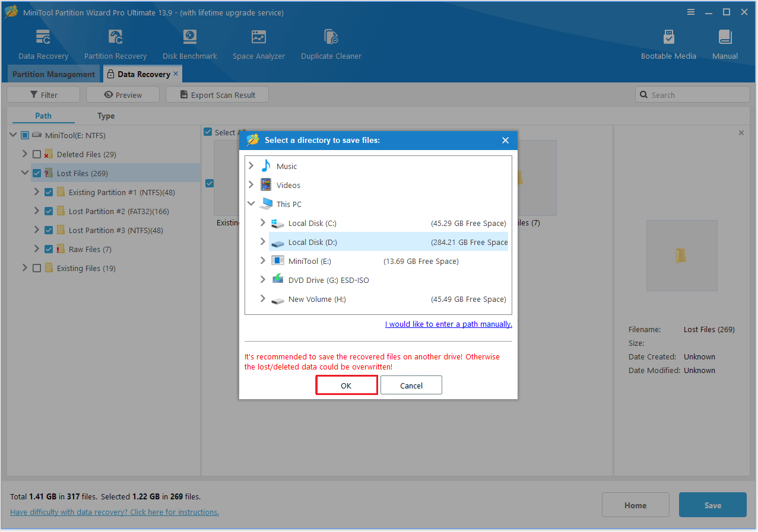758x532 pixels.
Task: Click the This PC computer icon
Action: (266, 204)
